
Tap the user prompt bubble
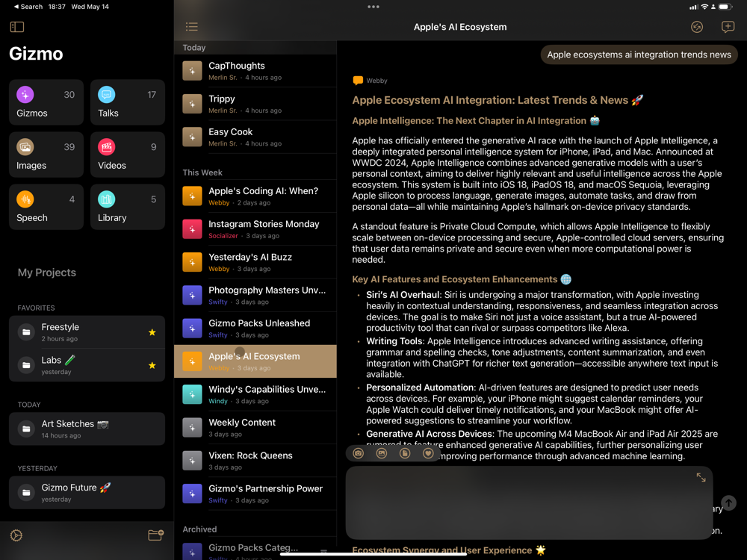pyautogui.click(x=639, y=55)
